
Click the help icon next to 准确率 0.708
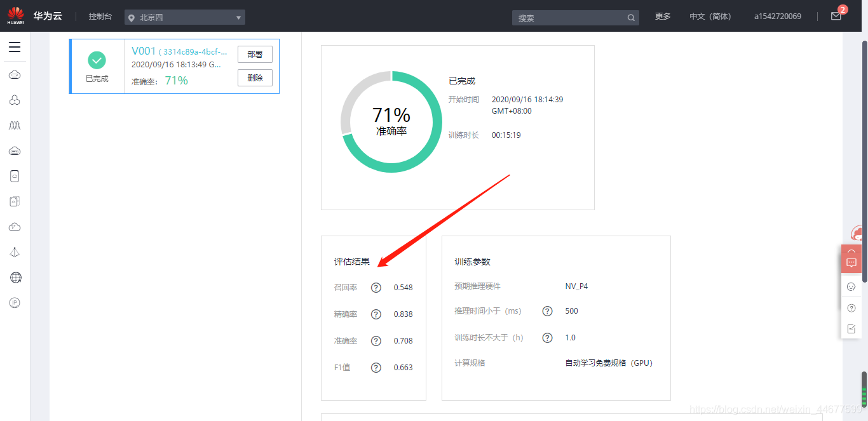(x=376, y=341)
